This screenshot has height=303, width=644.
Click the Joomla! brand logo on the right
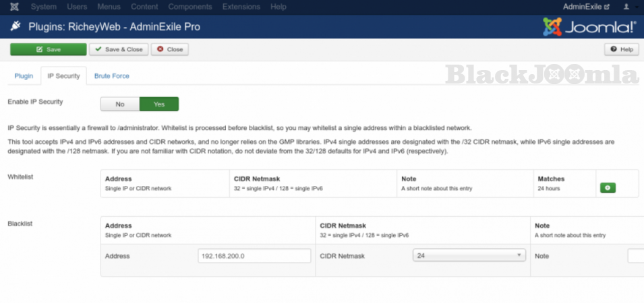589,27
